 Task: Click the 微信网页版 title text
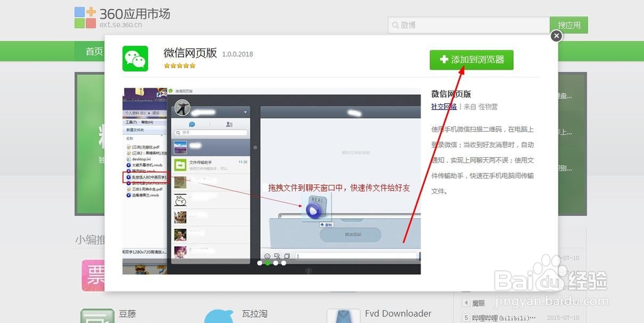[x=190, y=53]
